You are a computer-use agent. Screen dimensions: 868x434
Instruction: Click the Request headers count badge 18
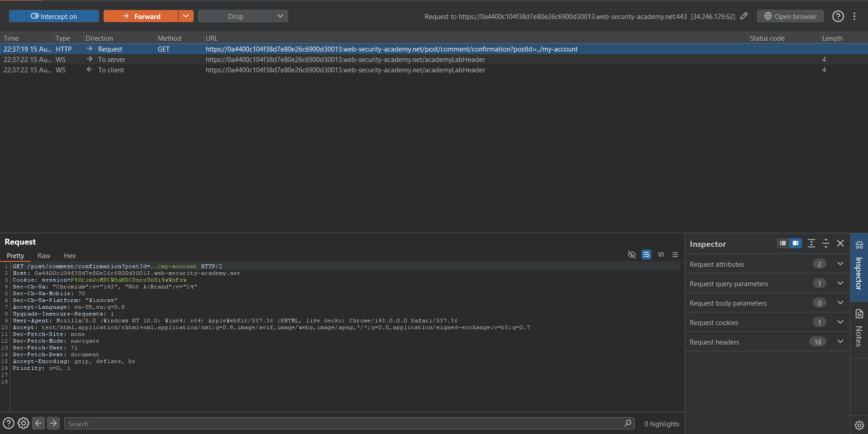point(818,342)
